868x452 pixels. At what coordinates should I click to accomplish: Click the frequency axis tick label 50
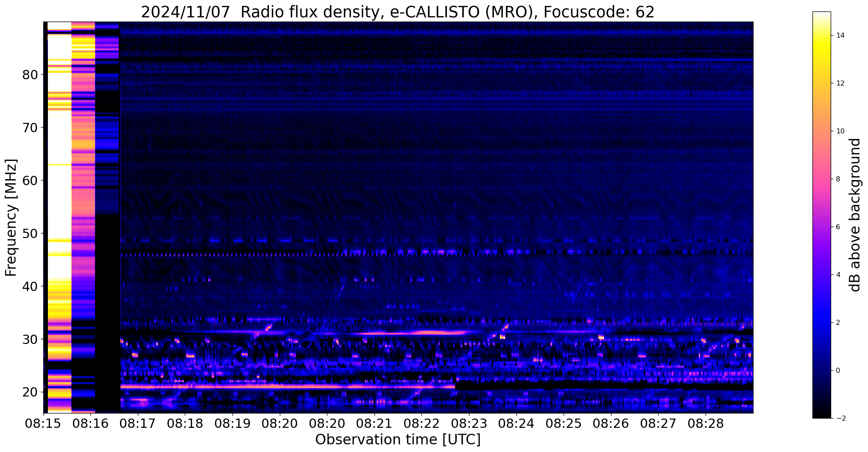30,233
